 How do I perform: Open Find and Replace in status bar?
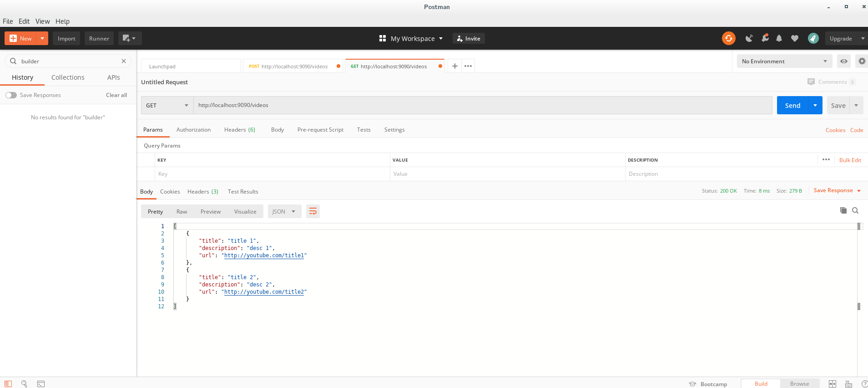click(25, 384)
